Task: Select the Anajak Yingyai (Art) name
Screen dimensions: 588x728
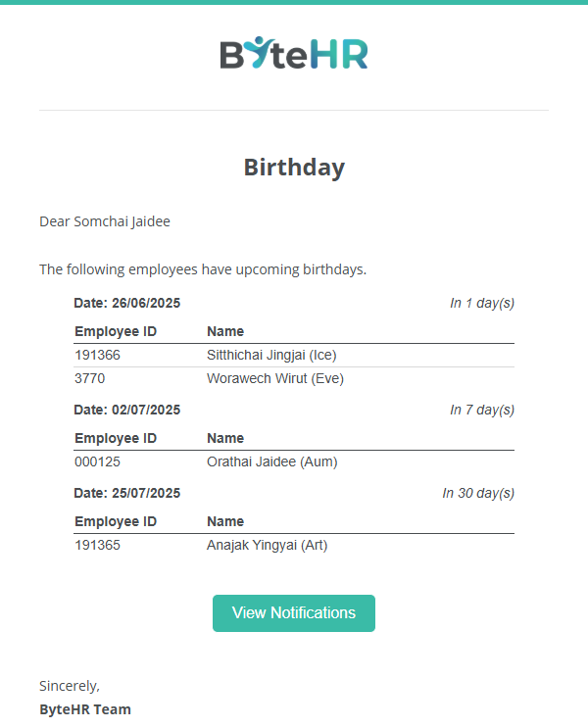Action: pyautogui.click(x=268, y=545)
